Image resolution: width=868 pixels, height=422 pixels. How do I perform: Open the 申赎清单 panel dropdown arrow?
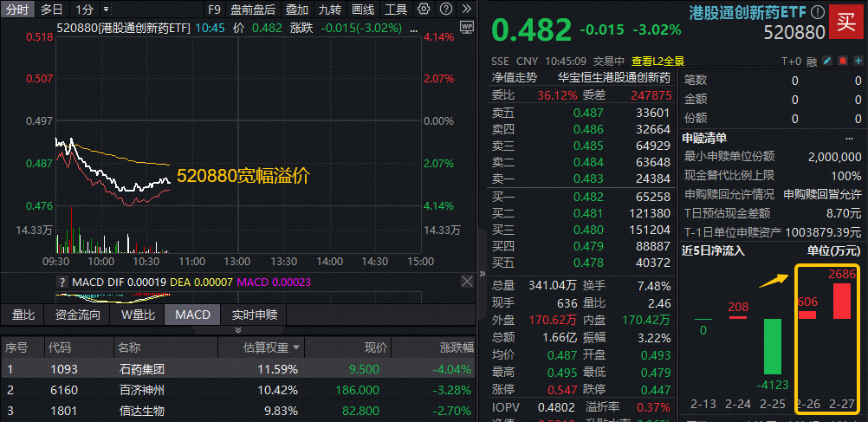(x=850, y=138)
